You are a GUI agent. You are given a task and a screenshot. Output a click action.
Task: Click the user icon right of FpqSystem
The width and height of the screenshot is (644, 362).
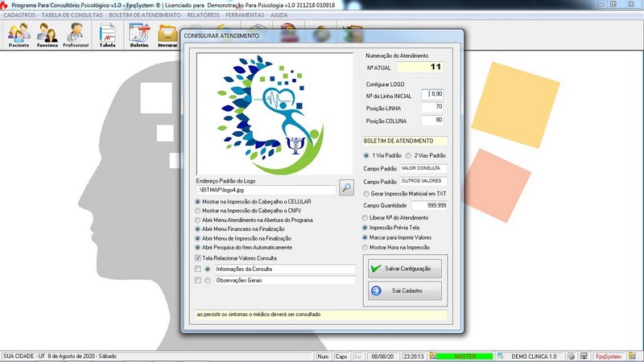point(632,356)
